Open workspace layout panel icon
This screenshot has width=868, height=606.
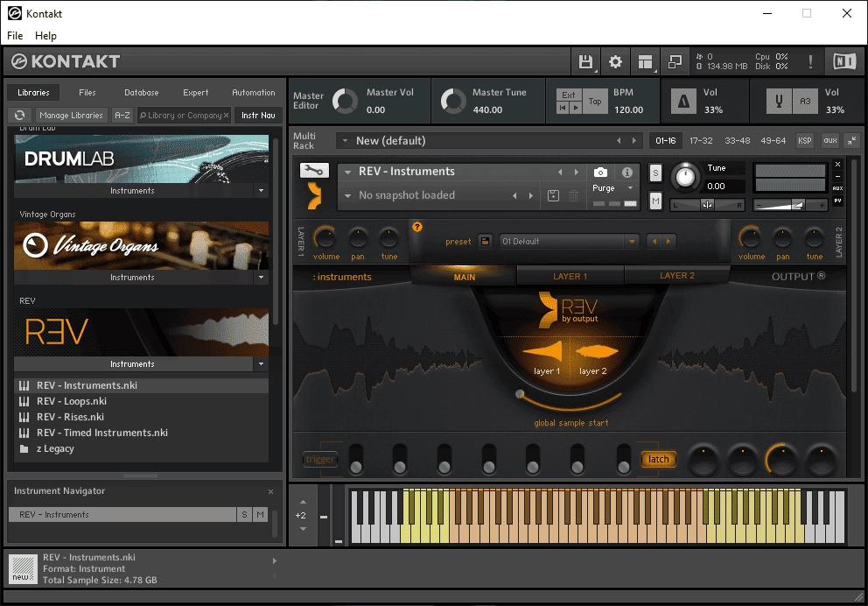pyautogui.click(x=645, y=61)
